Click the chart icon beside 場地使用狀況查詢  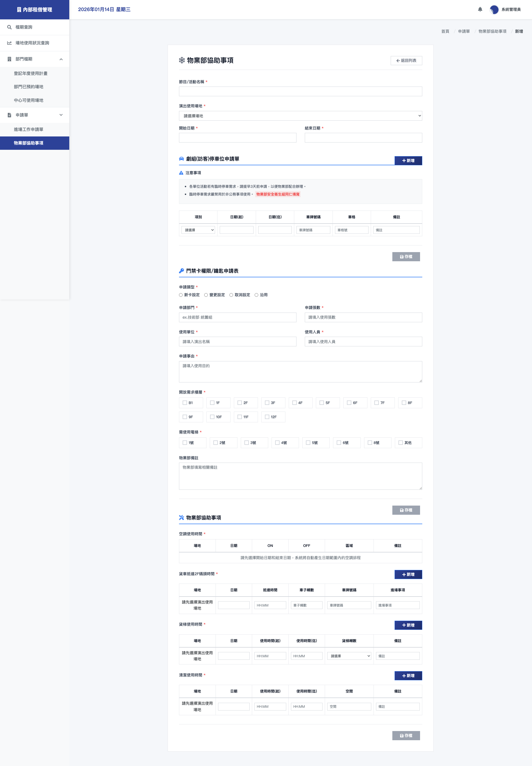[x=9, y=43]
